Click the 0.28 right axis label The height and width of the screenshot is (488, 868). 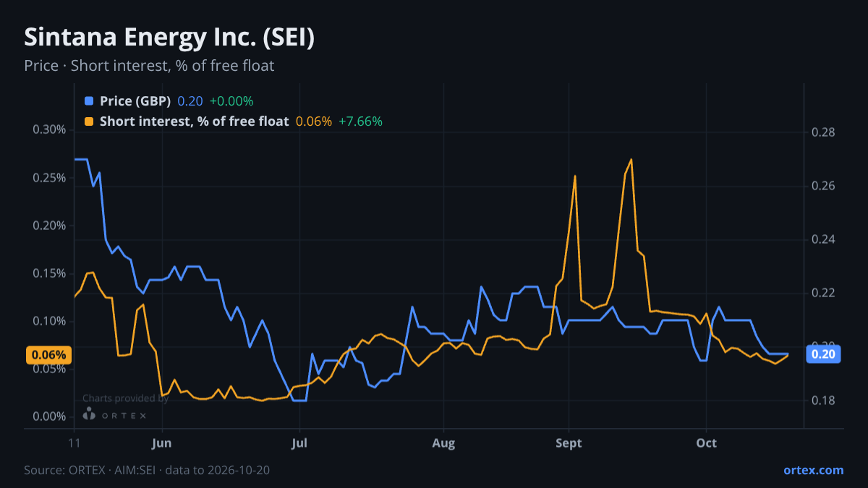tap(824, 132)
